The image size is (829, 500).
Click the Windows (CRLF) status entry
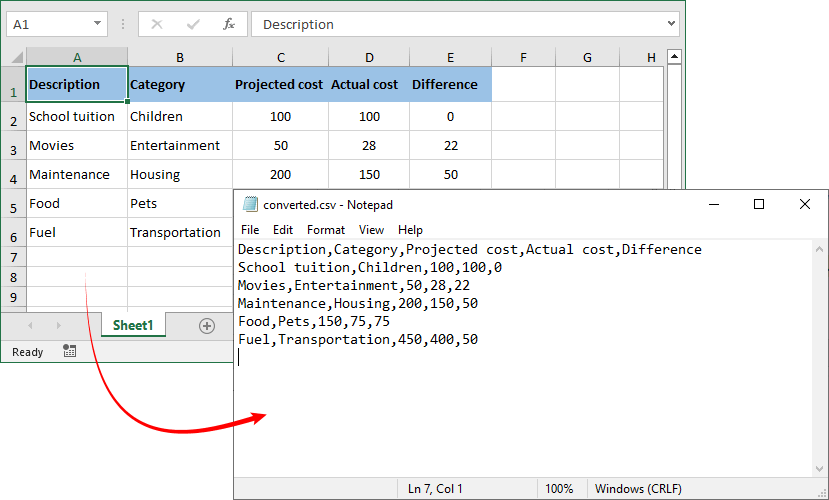pyautogui.click(x=638, y=488)
